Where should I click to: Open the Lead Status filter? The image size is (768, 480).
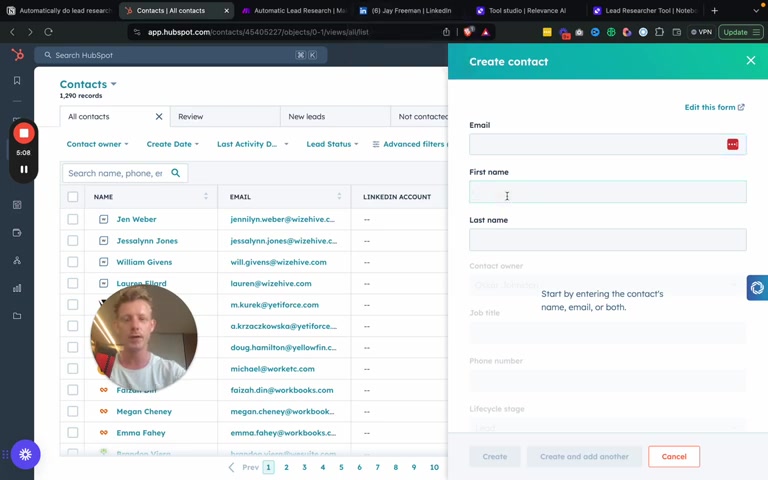(332, 144)
